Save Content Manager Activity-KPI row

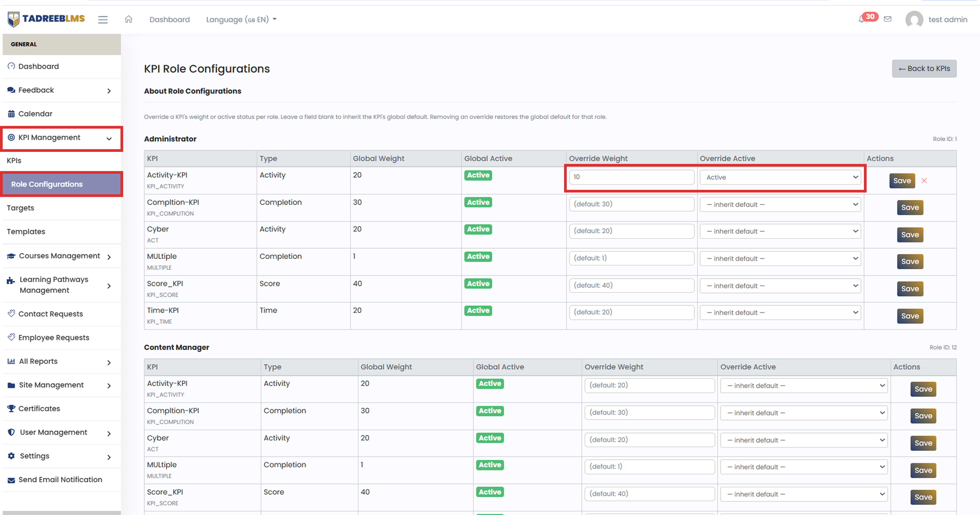coord(923,389)
